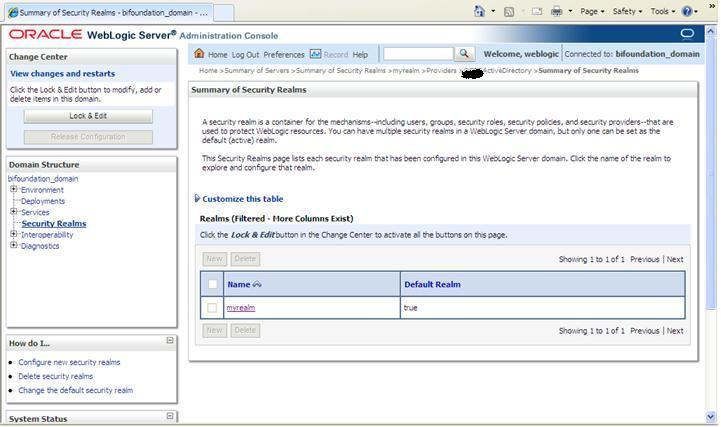Click the Home house icon in console toolbar
The image size is (721, 427).
199,53
